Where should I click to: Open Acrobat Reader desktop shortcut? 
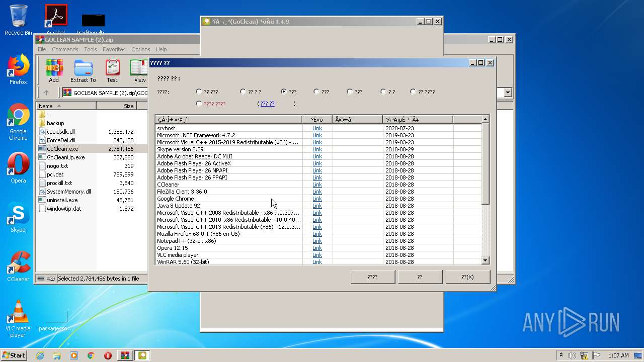pyautogui.click(x=56, y=19)
